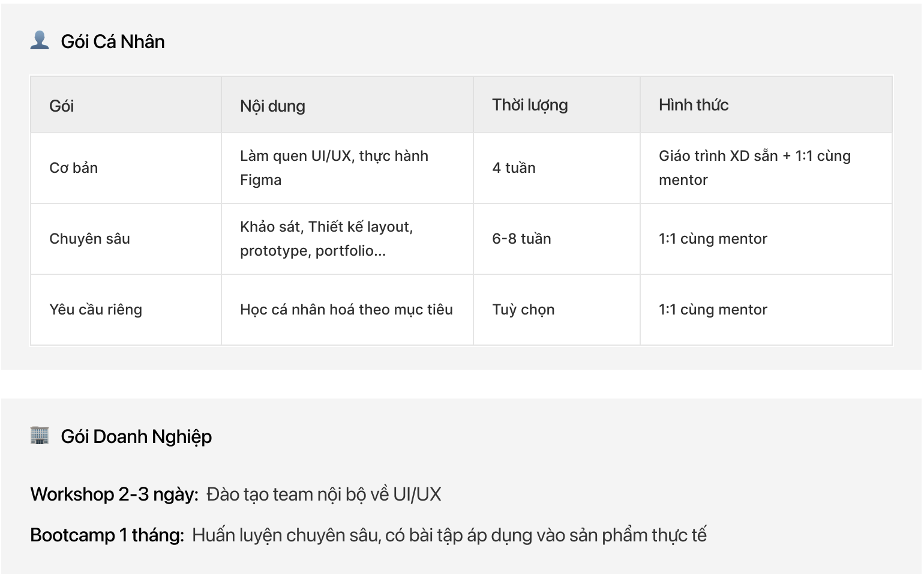Click the Hình thức column header

pos(766,105)
